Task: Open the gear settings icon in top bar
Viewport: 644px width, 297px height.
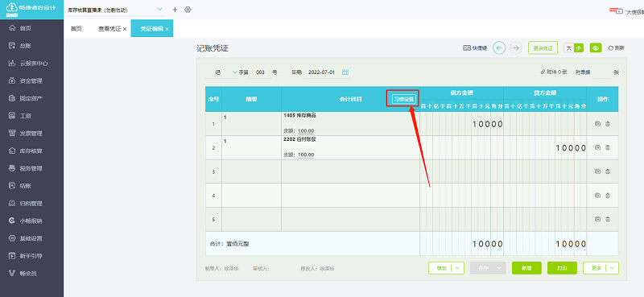Action: click(x=188, y=10)
